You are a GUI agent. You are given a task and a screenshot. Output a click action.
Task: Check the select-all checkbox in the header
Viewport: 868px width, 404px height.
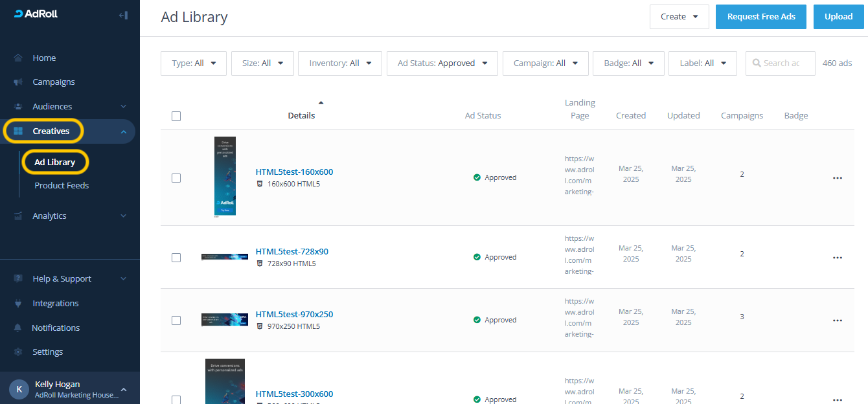(x=176, y=117)
